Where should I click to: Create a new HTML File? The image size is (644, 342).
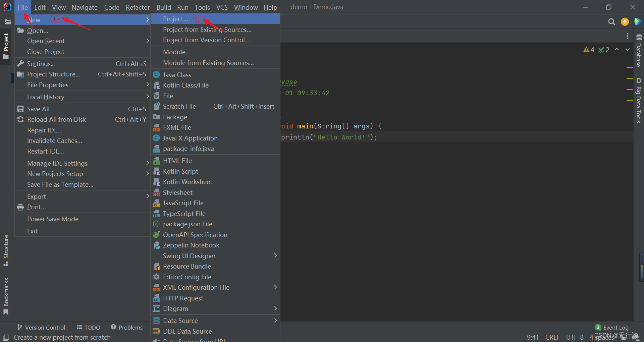215,161
